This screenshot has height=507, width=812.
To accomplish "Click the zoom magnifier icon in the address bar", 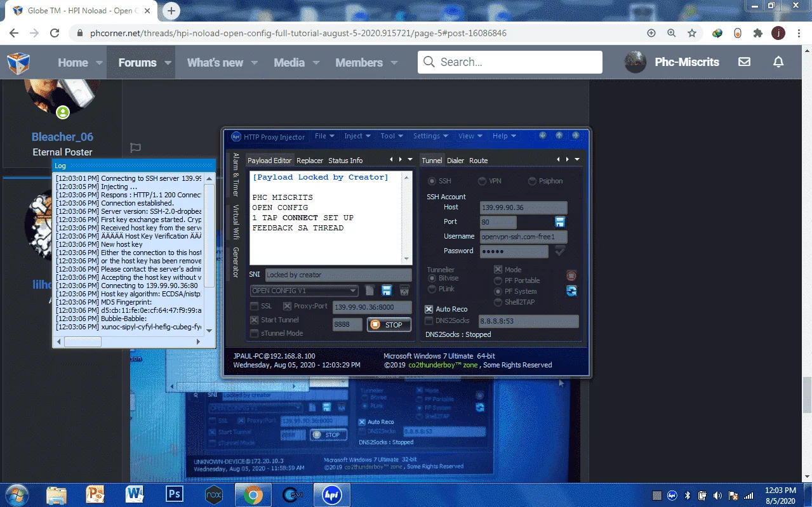I will [671, 33].
